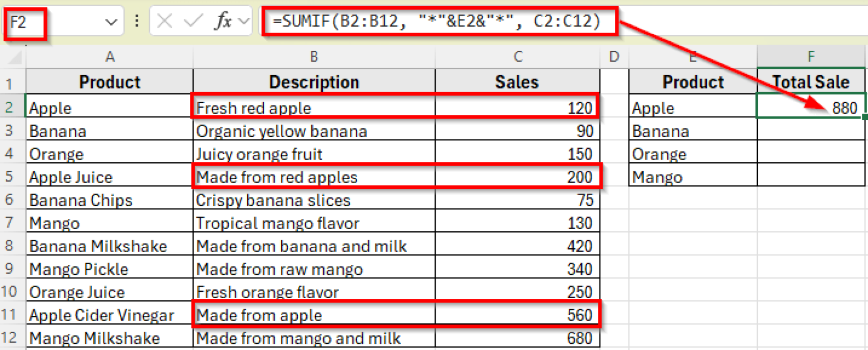This screenshot has width=868, height=350.
Task: Click the "Total Sale" header cell
Action: click(x=811, y=82)
